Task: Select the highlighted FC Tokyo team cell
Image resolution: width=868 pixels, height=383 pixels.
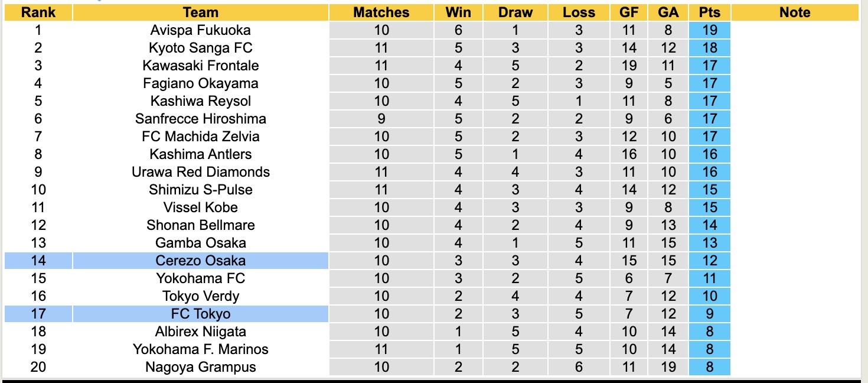Action: 201,314
